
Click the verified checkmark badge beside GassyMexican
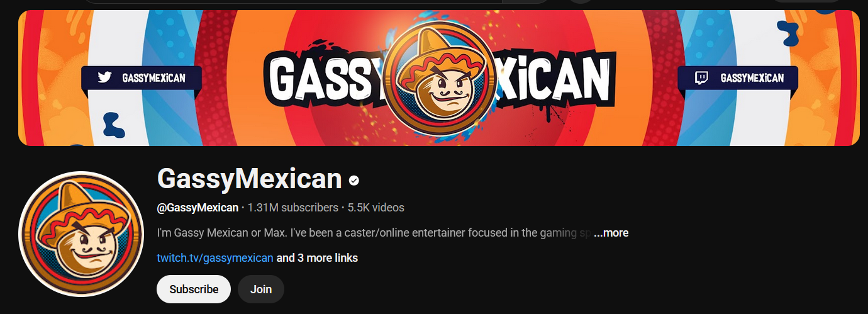coord(354,181)
